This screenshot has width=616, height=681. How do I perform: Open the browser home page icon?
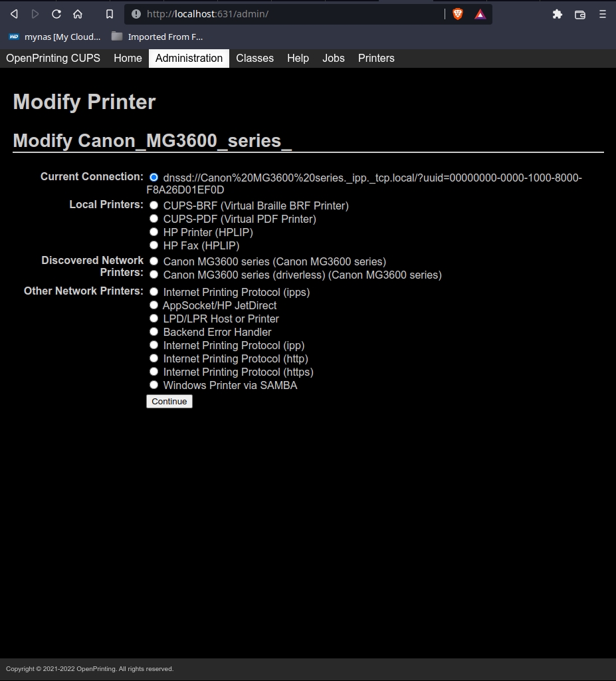point(78,14)
